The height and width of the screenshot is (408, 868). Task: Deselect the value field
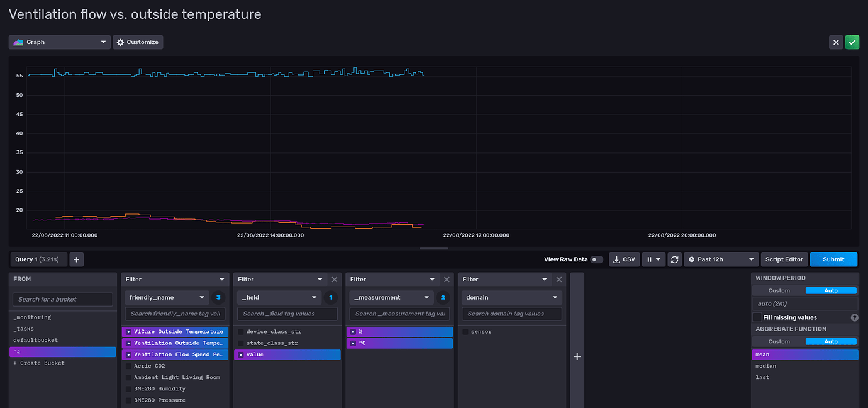287,354
